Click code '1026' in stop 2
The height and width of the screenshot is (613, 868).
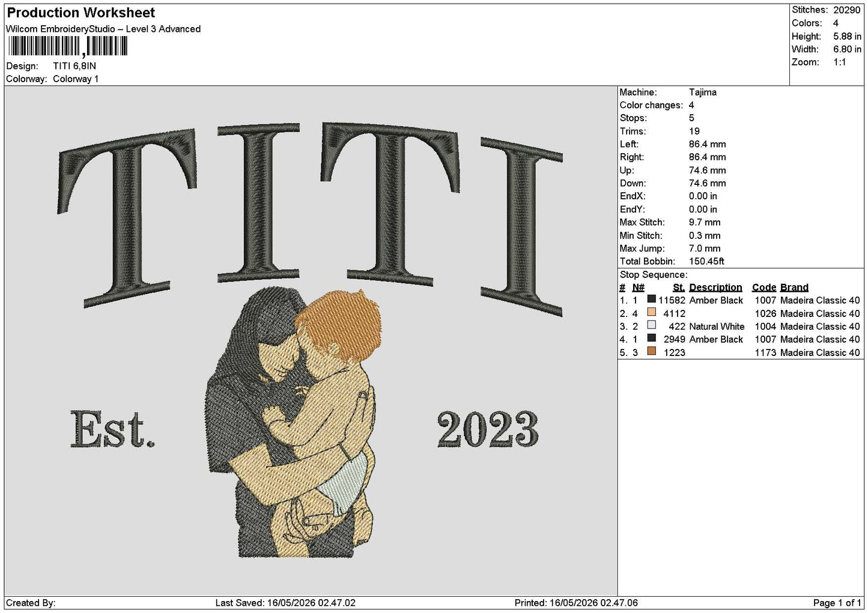pyautogui.click(x=765, y=313)
